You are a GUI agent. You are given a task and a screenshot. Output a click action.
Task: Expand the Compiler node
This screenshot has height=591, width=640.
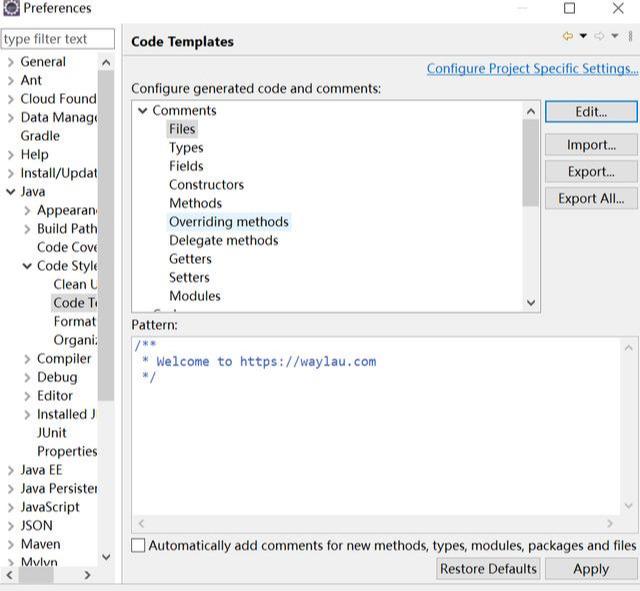[x=27, y=359]
